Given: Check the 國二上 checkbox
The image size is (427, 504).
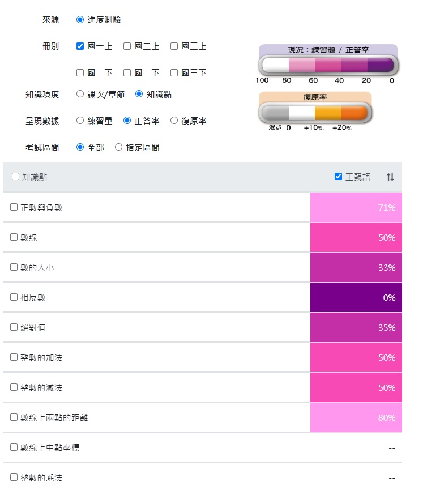Looking at the screenshot, I should 127,47.
